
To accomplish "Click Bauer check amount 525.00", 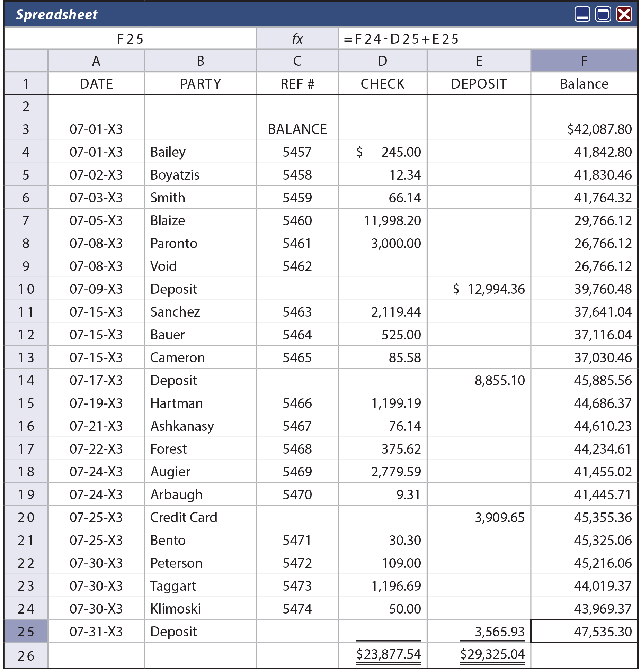I will [383, 334].
